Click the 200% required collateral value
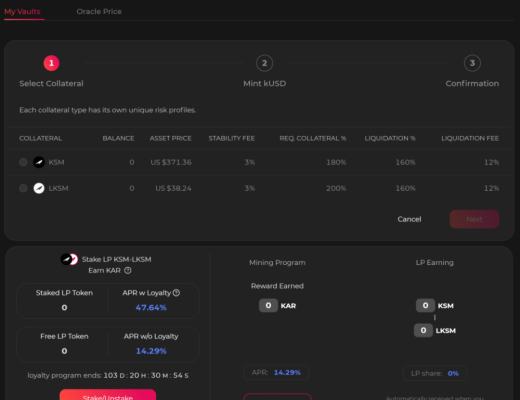Screen dimensions: 520x400 pos(336,188)
